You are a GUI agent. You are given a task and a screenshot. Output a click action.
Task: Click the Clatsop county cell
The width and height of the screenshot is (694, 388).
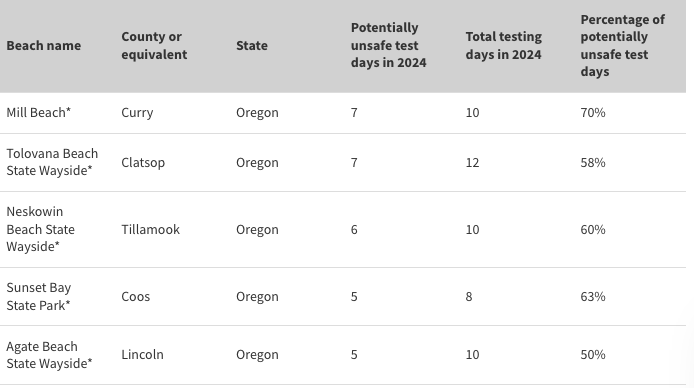[143, 162]
